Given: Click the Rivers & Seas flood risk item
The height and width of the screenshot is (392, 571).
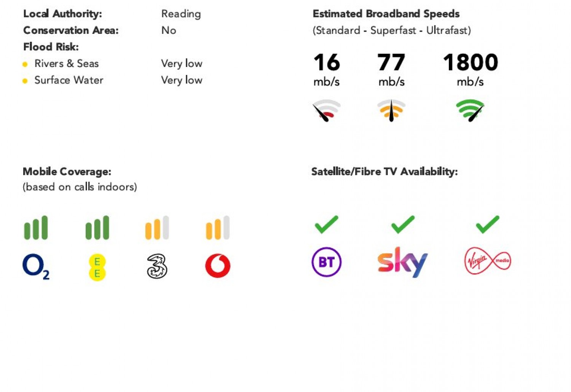Looking at the screenshot, I should 67,64.
